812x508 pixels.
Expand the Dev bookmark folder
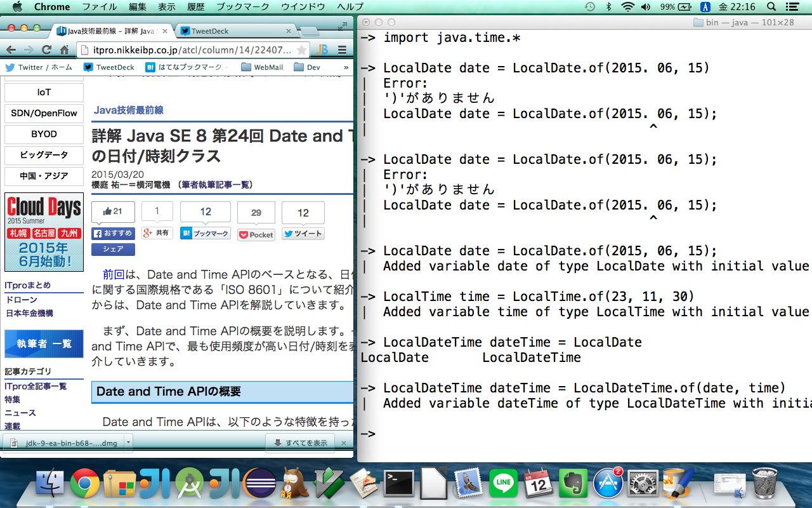(306, 67)
